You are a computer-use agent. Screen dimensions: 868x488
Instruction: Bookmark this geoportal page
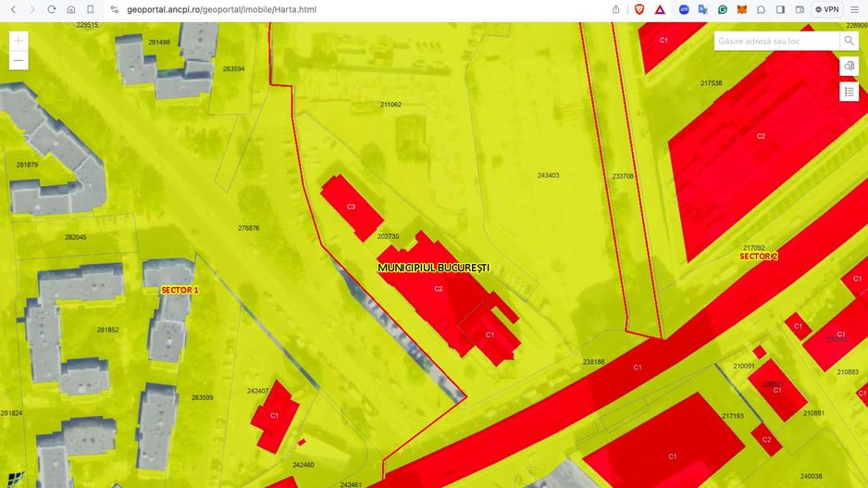pyautogui.click(x=91, y=9)
